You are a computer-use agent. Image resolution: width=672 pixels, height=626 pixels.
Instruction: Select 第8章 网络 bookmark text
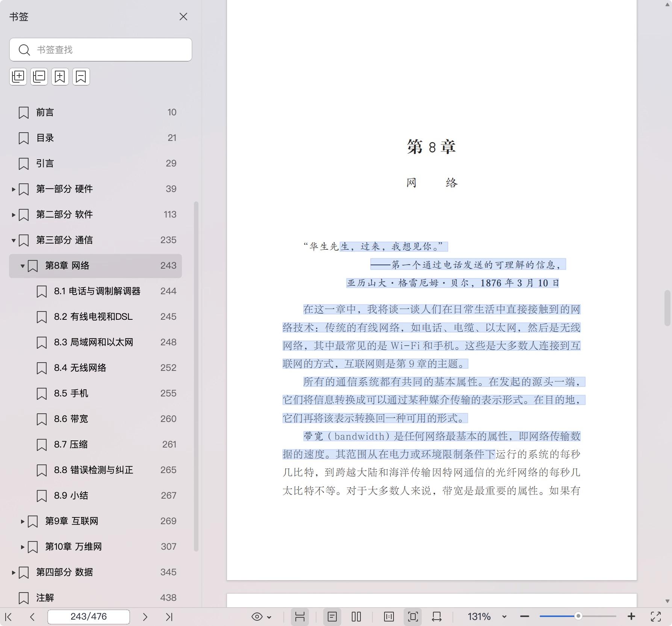(x=67, y=266)
